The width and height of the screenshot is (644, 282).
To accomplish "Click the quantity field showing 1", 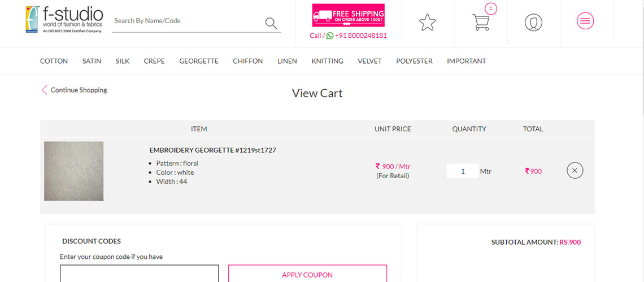I will click(x=463, y=171).
